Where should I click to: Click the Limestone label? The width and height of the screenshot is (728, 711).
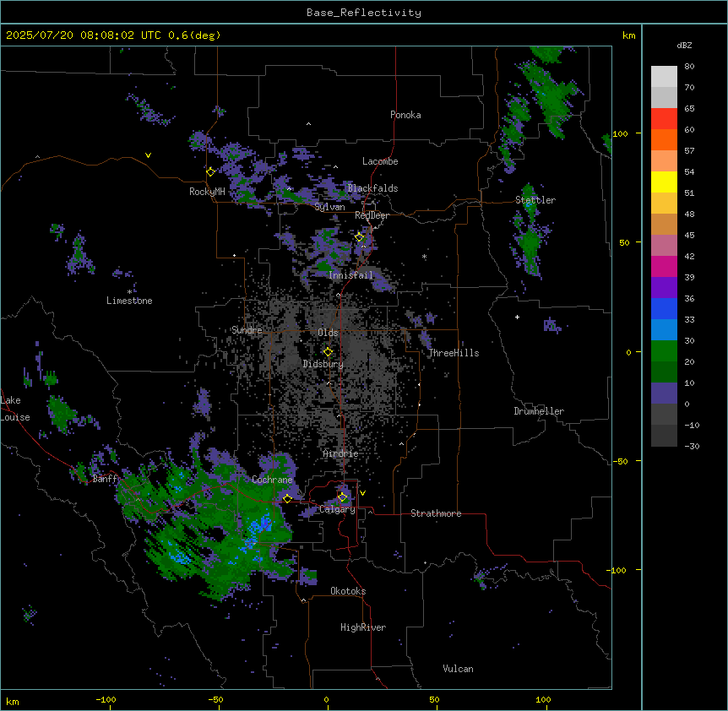click(x=129, y=301)
